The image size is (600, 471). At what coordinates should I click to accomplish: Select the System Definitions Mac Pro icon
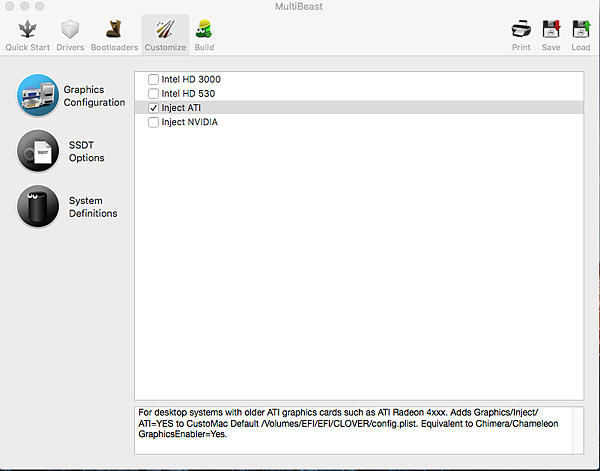pyautogui.click(x=38, y=206)
